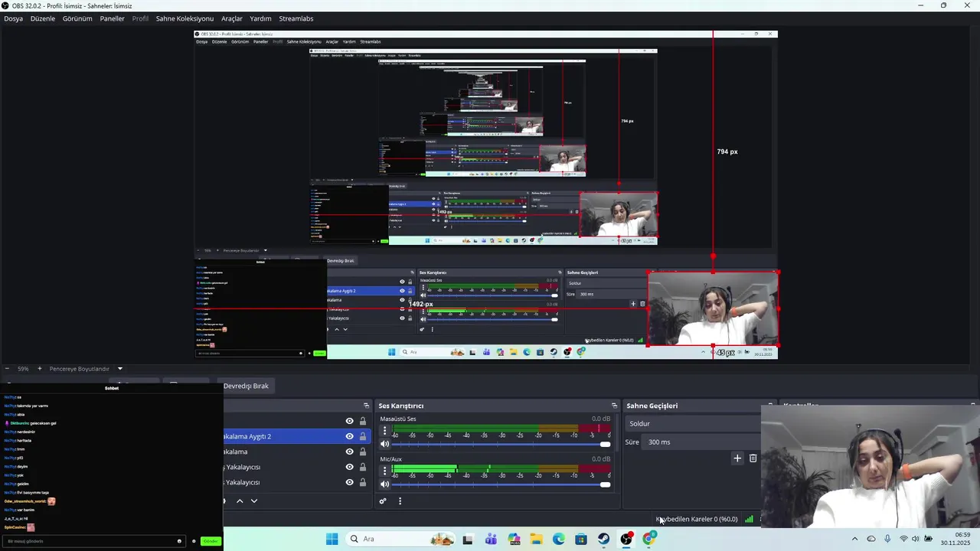Open Wi-Fi network tray icon

click(903, 539)
